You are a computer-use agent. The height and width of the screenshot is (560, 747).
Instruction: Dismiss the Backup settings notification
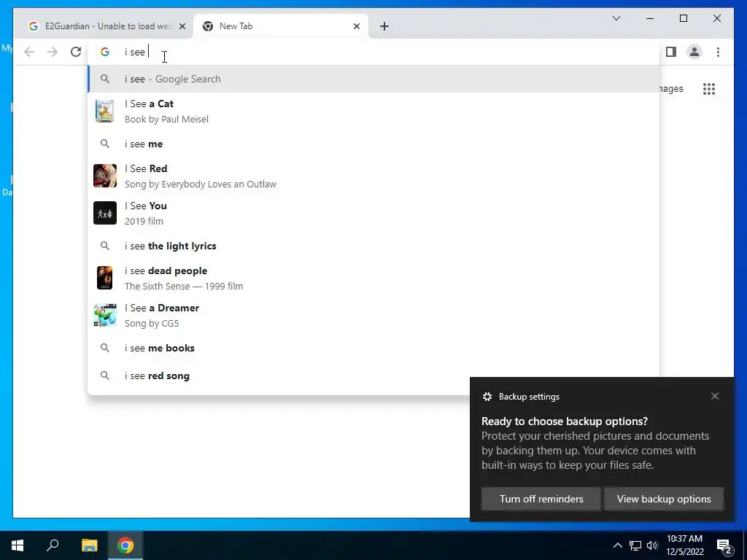tap(715, 396)
